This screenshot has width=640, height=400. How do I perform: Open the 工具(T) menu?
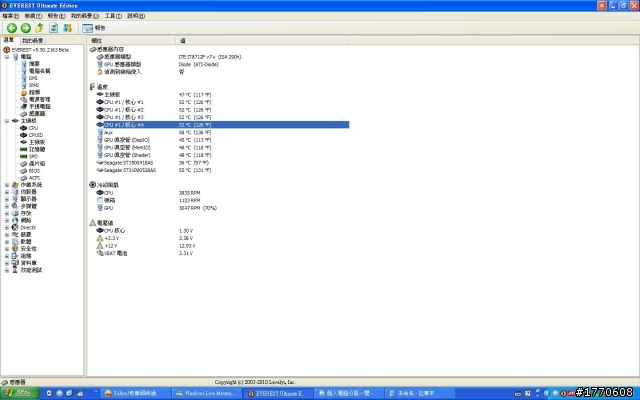[x=113, y=16]
